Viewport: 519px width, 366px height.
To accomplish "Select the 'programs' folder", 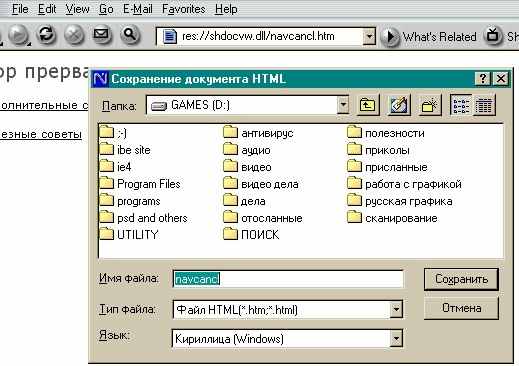I will pyautogui.click(x=130, y=201).
